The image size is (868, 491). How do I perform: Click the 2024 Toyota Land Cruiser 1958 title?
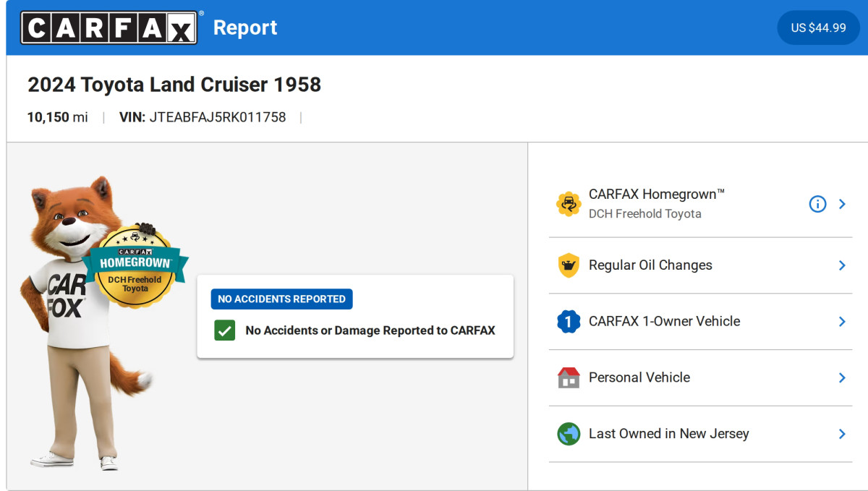pyautogui.click(x=174, y=85)
